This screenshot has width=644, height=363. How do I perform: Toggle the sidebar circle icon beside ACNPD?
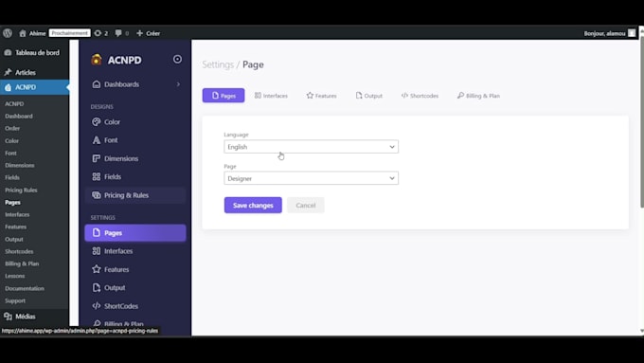click(x=177, y=59)
